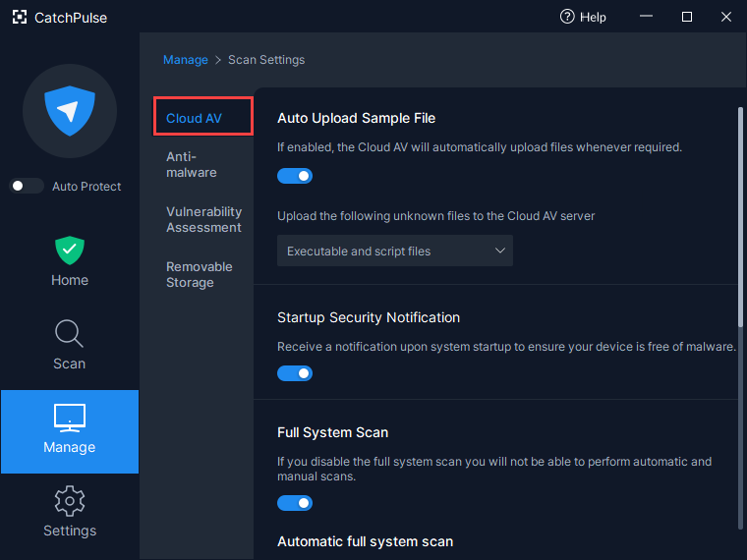
Task: Click the blue shield emblem in sidebar
Action: click(70, 111)
